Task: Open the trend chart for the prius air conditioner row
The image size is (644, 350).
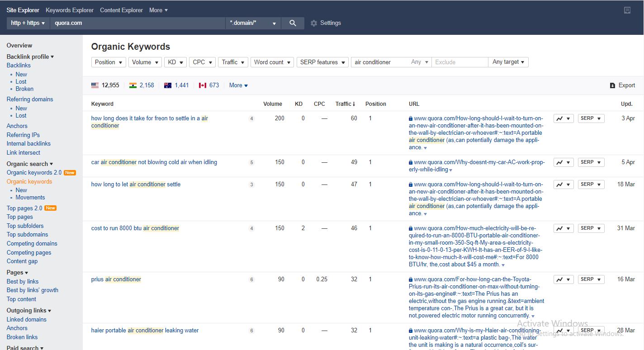Action: (x=563, y=279)
